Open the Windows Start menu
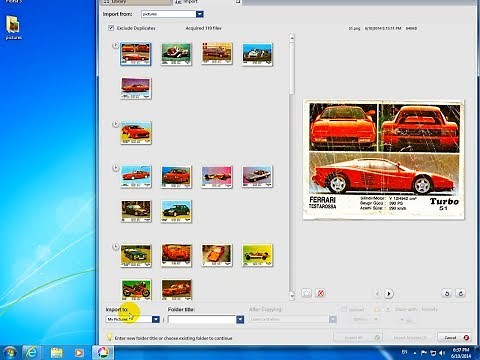The image size is (480, 360). click(x=10, y=352)
